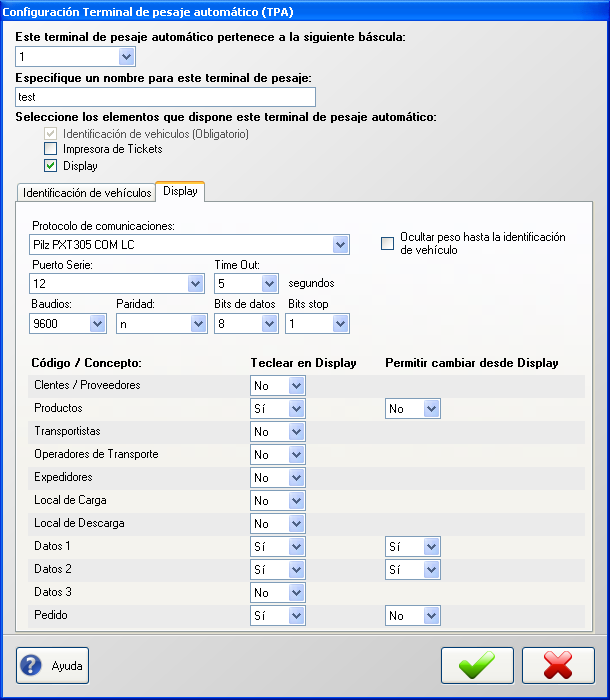Click the Pedido row label

[x=51, y=615]
